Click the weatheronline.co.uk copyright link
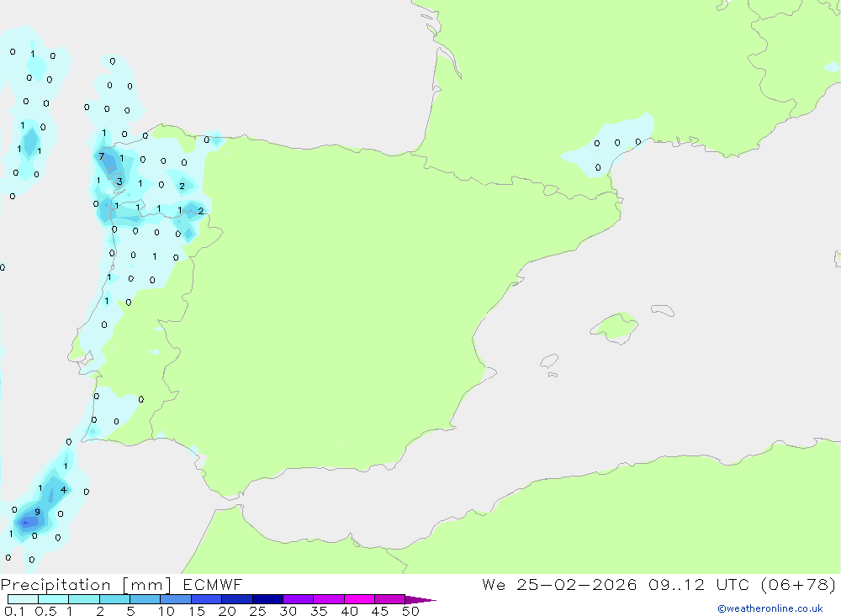Image resolution: width=841 pixels, height=616 pixels. (x=770, y=608)
